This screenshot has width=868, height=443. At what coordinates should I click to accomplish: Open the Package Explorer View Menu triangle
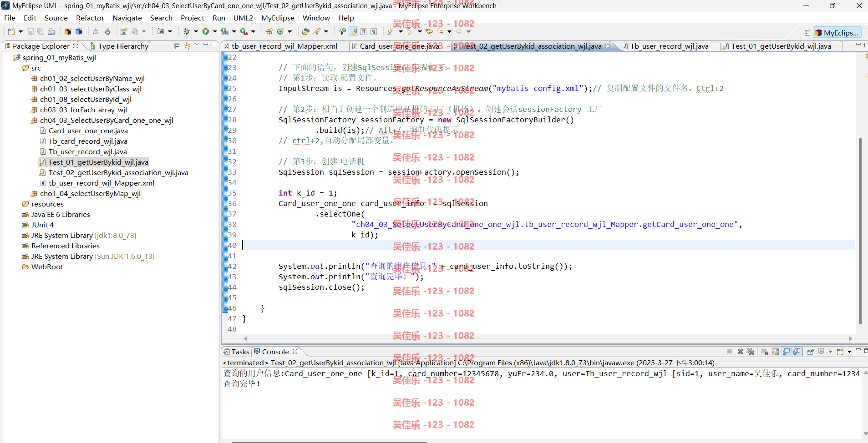pos(197,45)
